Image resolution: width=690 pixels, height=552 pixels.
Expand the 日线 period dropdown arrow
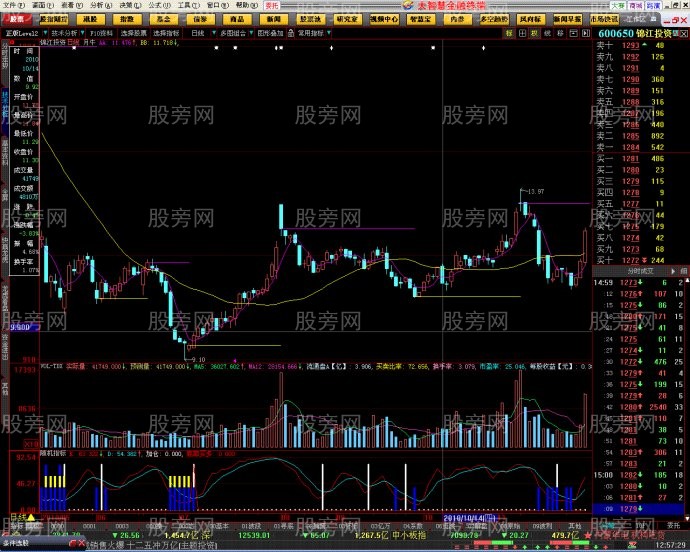pos(214,33)
